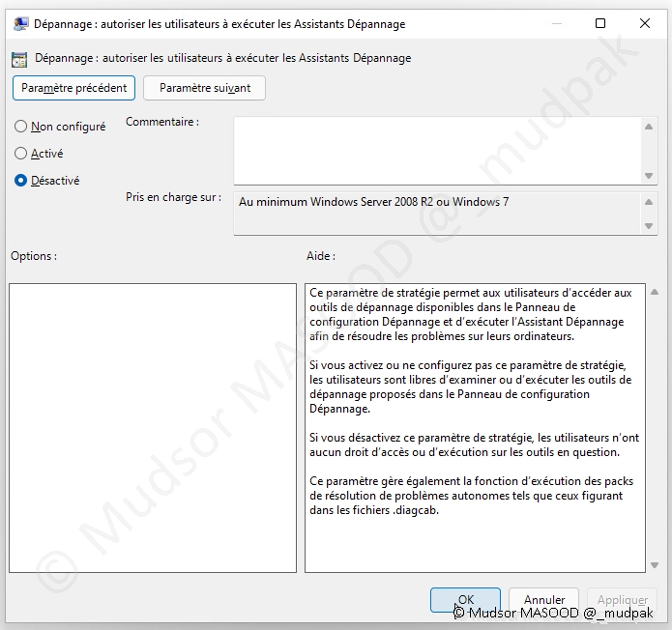Maximize the Dépannage policy window
Image resolution: width=672 pixels, height=630 pixels.
pos(600,23)
